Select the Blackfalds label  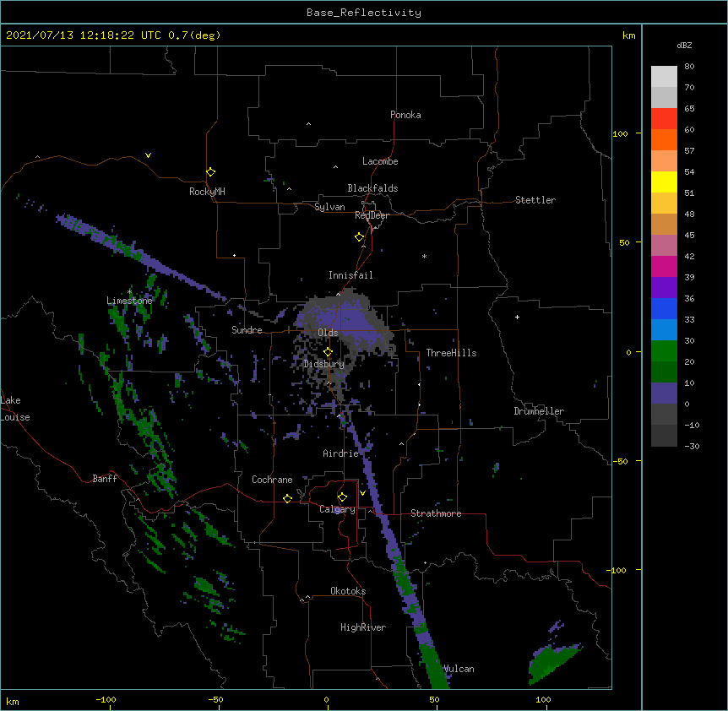pos(372,188)
